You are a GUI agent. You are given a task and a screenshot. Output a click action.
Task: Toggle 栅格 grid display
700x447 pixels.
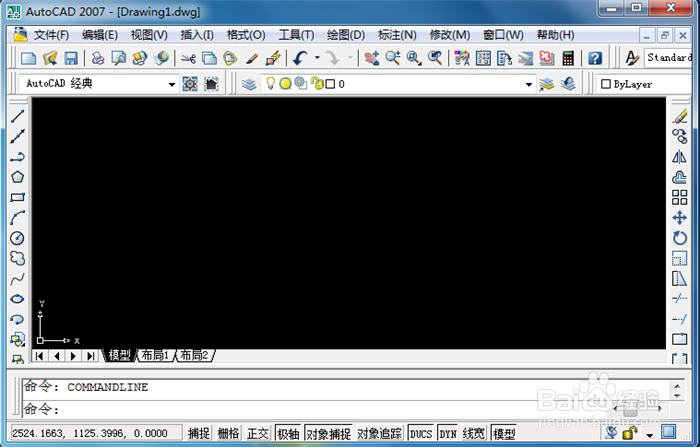(228, 433)
